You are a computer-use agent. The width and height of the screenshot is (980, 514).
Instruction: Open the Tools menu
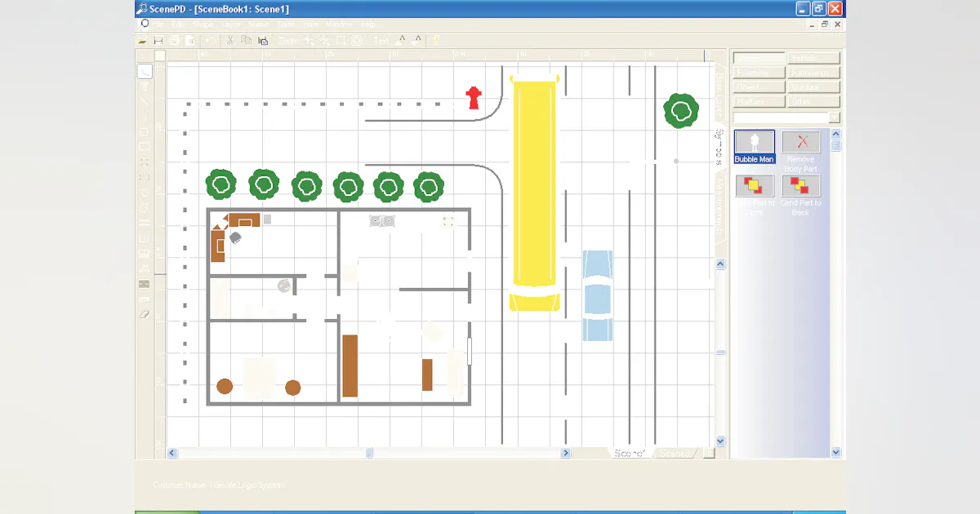(x=286, y=24)
